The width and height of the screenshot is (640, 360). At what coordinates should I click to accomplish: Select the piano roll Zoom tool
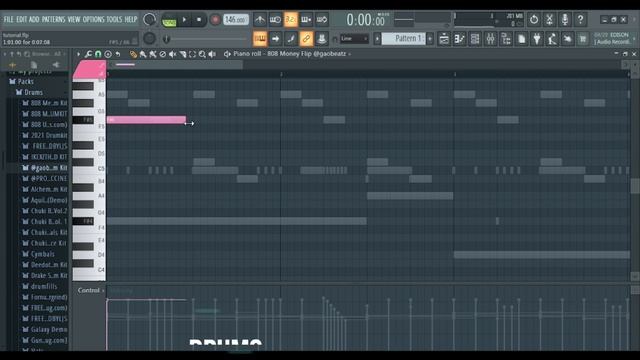(x=202, y=54)
